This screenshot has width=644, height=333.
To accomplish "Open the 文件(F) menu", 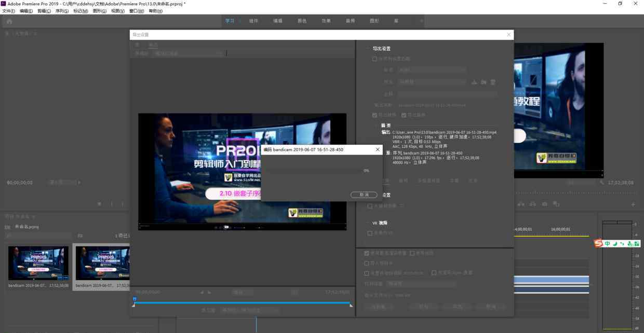I will 9,11.
